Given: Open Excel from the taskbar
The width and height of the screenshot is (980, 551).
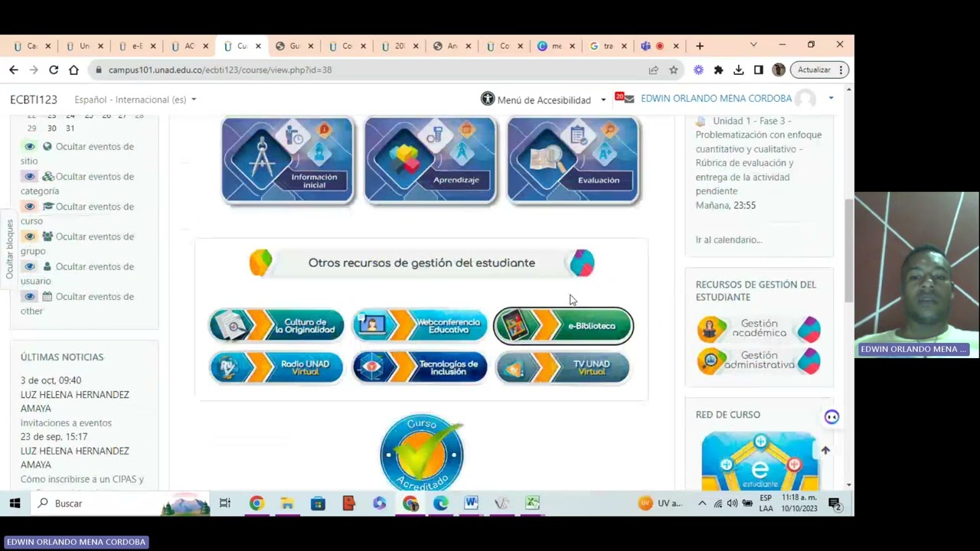Looking at the screenshot, I should point(532,503).
